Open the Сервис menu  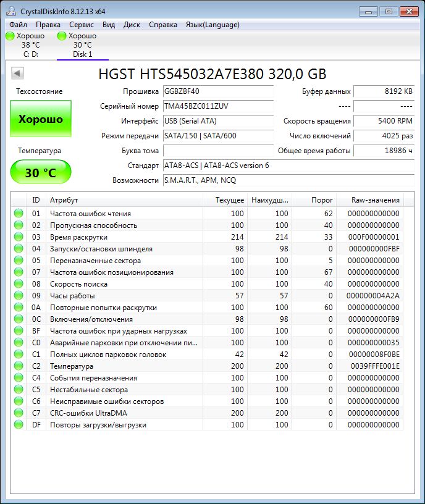click(82, 25)
